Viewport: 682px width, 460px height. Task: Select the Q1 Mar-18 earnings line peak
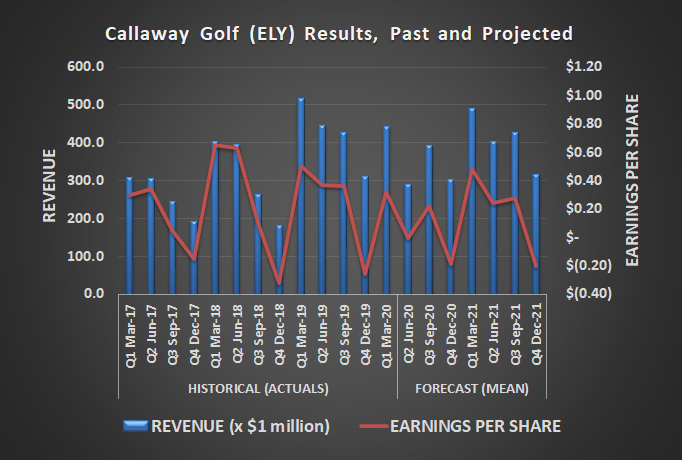point(215,145)
